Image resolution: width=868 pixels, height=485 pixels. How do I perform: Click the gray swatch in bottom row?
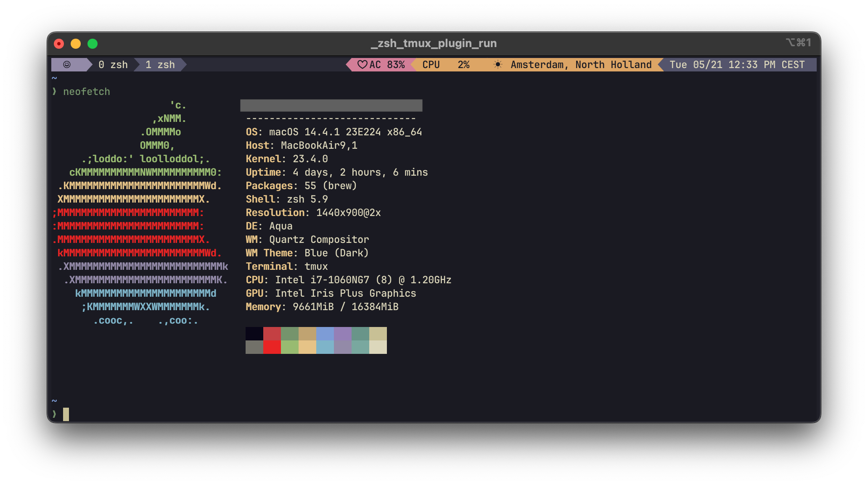pos(254,347)
